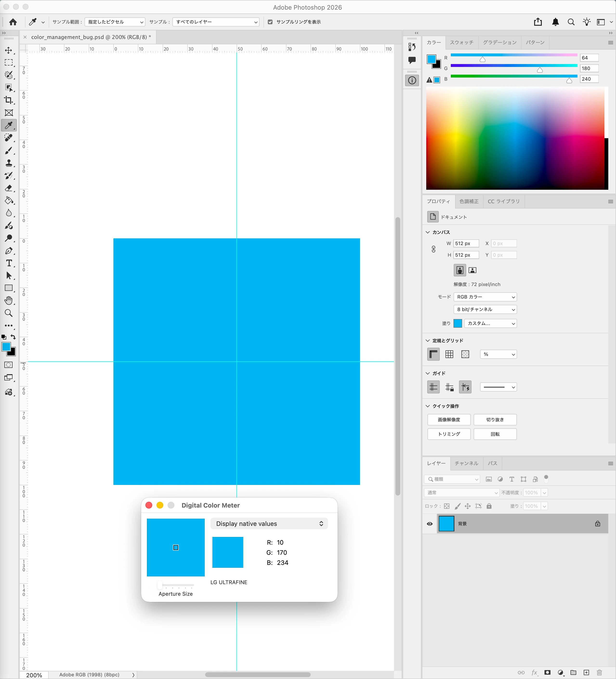Hide the 背景 layer with eye icon
The image size is (616, 679).
[x=430, y=524]
